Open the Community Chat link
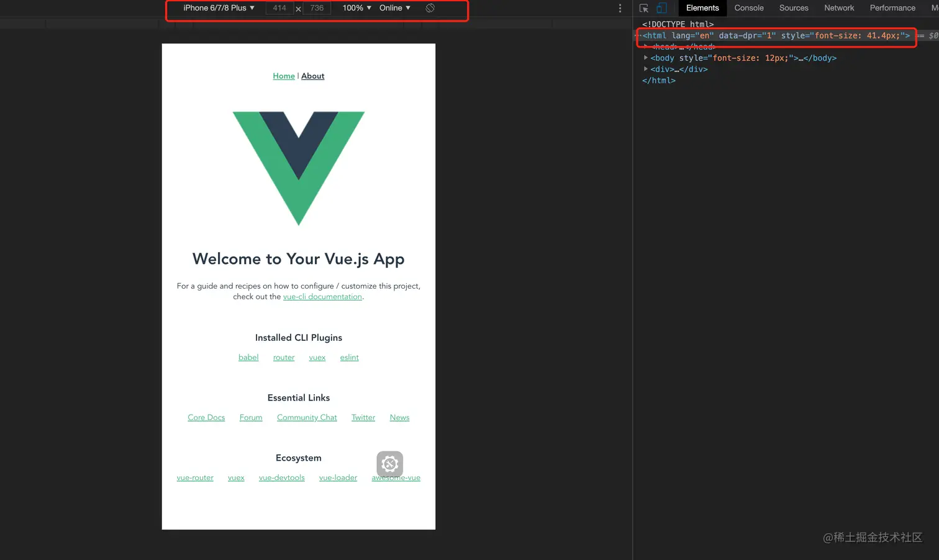Viewport: 939px width, 560px height. click(x=307, y=418)
